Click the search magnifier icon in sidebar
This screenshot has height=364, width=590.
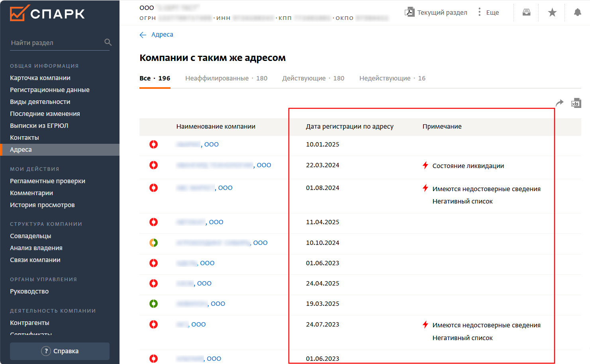108,42
